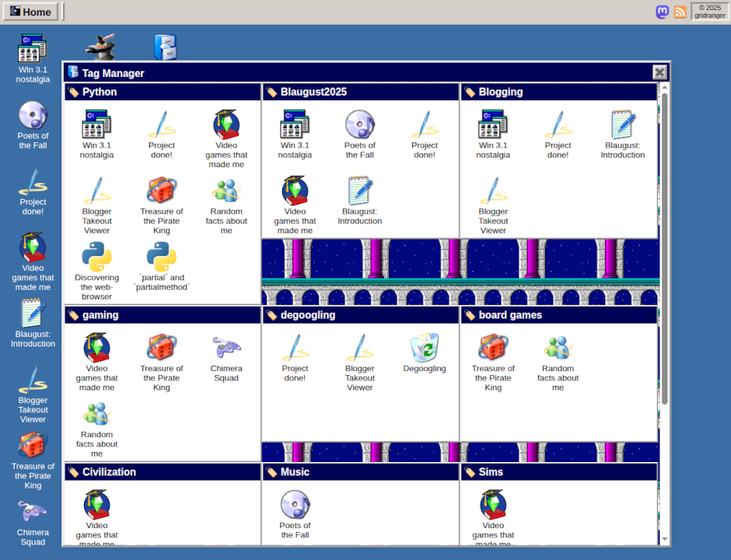The height and width of the screenshot is (560, 731).
Task: Click the degoogling tag header
Action: (x=360, y=315)
